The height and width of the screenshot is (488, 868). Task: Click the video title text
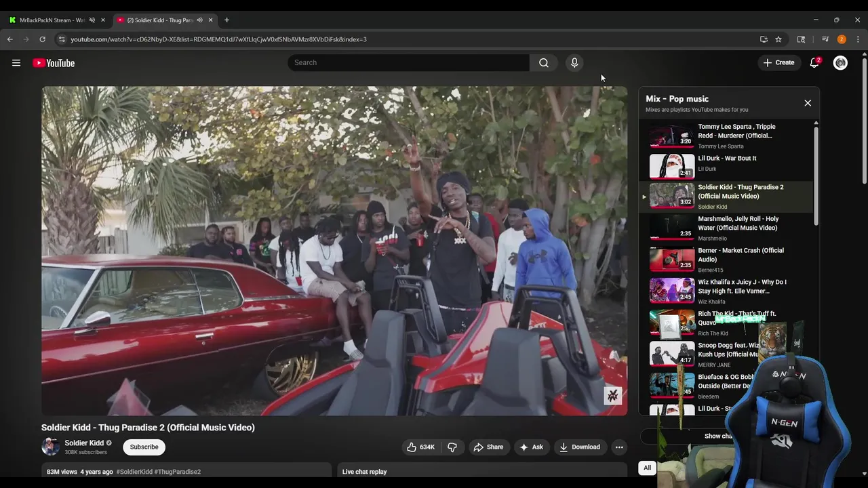pos(148,428)
